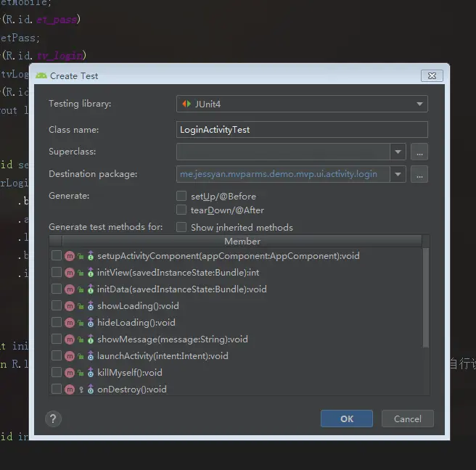Close the Create Test dialog
476x470 pixels.
(432, 75)
